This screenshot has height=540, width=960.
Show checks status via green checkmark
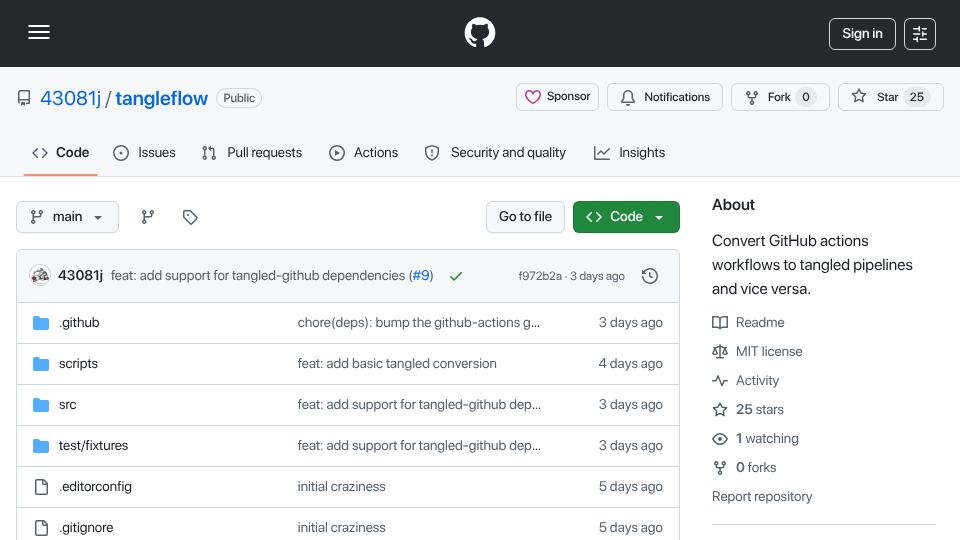pos(456,276)
